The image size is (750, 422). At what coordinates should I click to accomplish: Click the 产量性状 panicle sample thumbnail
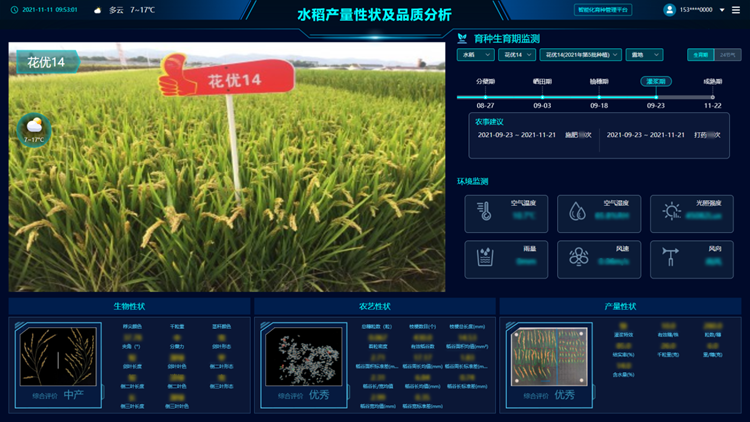click(x=550, y=355)
